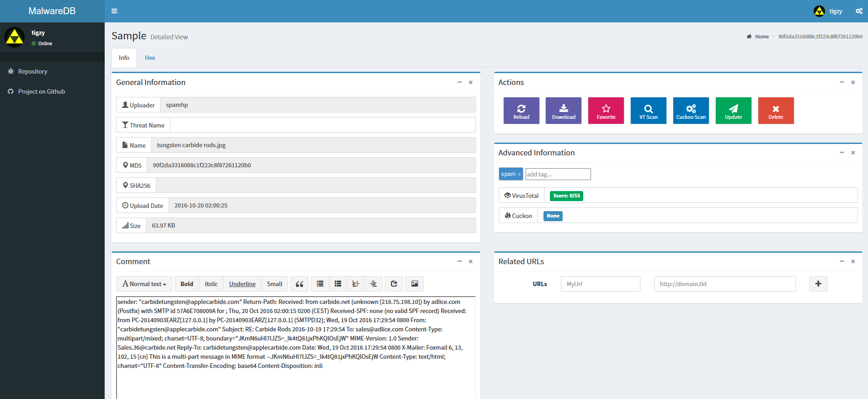Open the Normal text style dropdown
This screenshot has height=399, width=868.
tap(144, 284)
